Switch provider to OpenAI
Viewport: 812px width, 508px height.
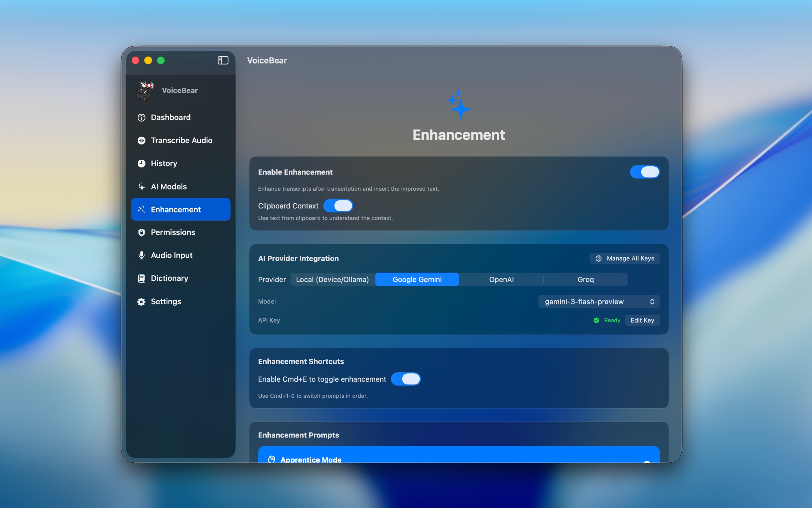click(501, 279)
